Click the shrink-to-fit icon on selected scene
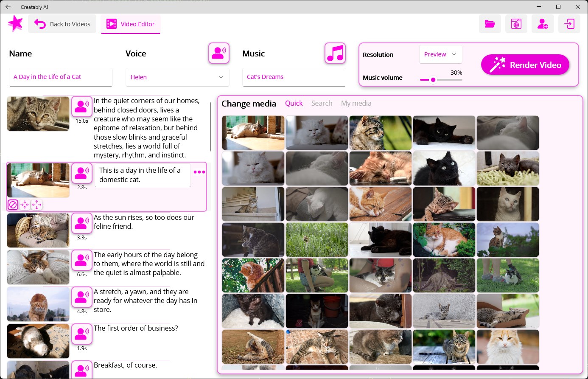The image size is (588, 379). (x=25, y=205)
